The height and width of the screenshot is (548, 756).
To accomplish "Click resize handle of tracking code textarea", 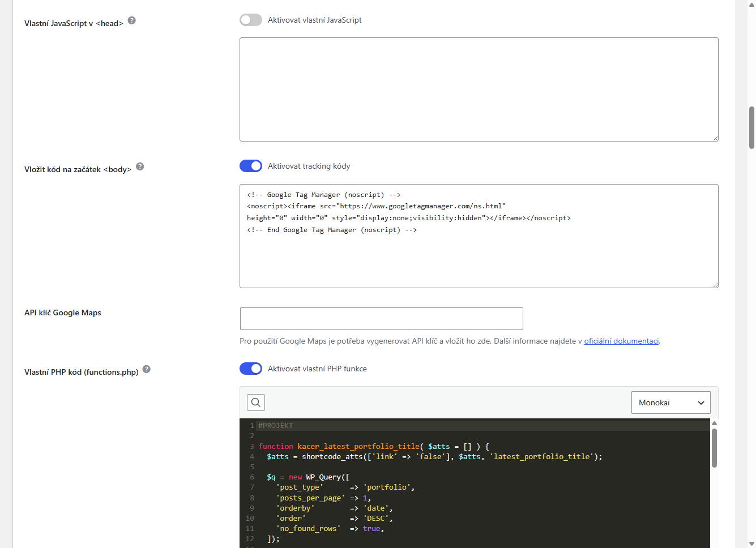I will coord(715,285).
